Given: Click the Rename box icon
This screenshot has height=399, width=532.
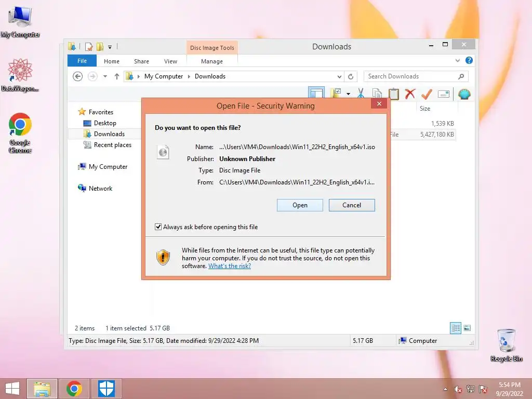Looking at the screenshot, I should coord(444,94).
